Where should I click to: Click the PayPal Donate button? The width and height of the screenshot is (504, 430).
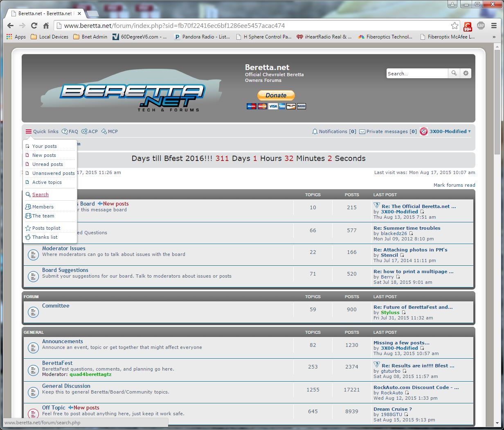[x=276, y=95]
